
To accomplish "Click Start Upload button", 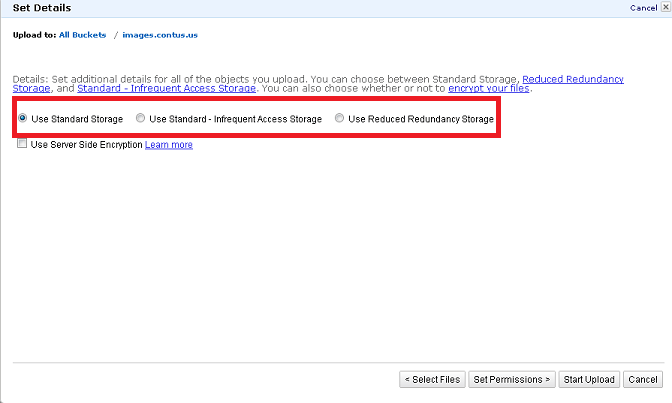I will tap(589, 379).
